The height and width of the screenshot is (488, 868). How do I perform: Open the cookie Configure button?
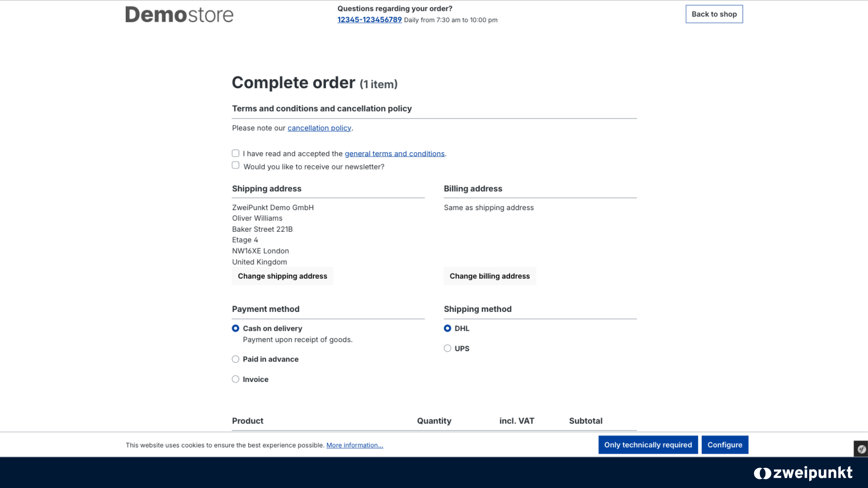pos(725,445)
